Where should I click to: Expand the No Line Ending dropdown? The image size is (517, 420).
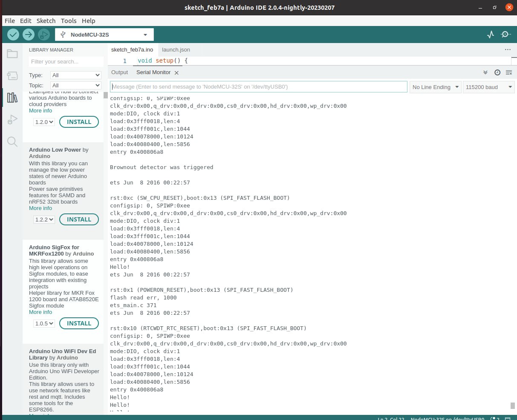tap(435, 87)
